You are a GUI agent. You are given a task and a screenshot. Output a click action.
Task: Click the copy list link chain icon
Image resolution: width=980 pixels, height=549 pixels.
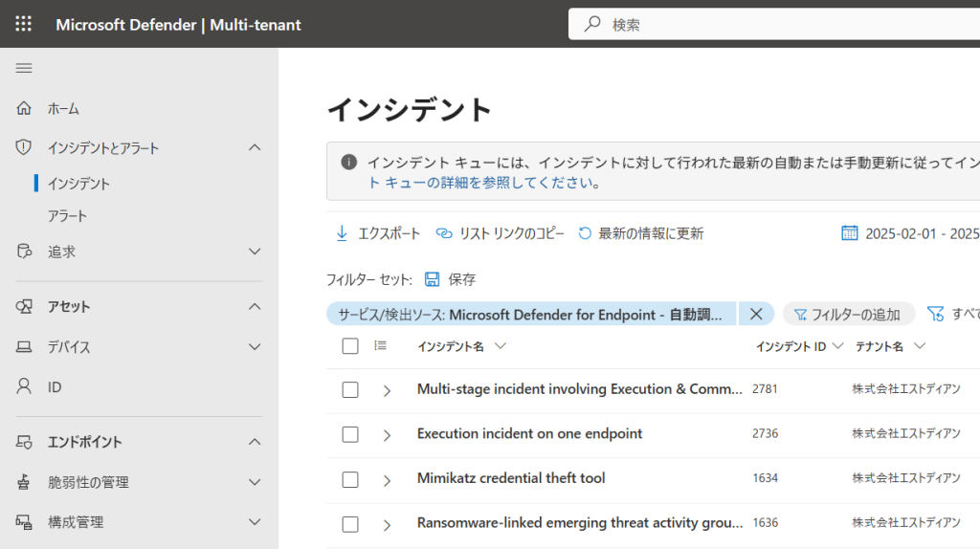444,233
